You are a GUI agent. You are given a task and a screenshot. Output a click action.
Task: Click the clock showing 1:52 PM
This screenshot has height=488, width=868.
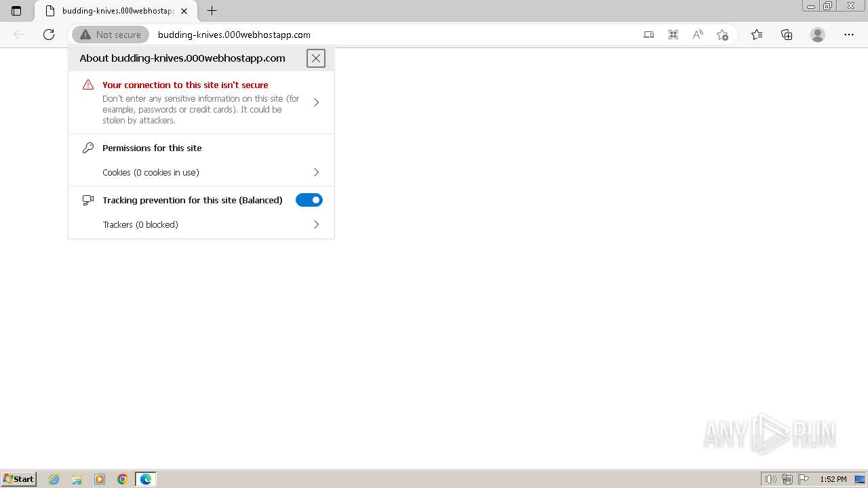click(833, 479)
